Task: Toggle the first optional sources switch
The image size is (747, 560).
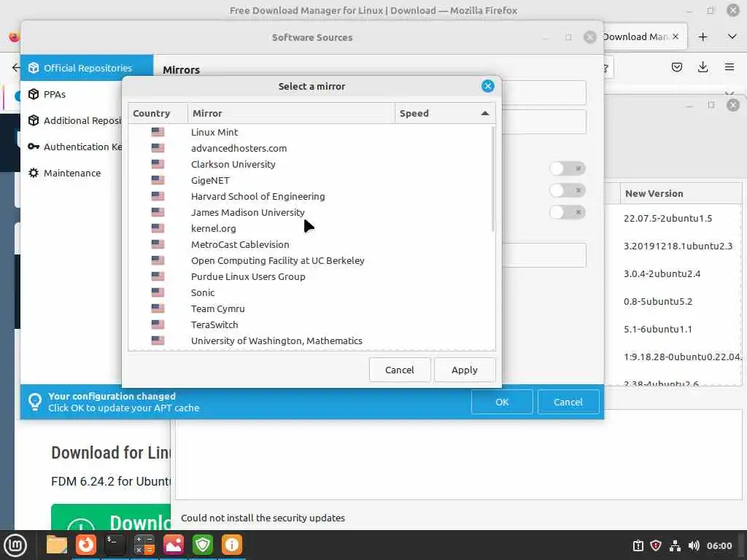Action: (x=567, y=168)
